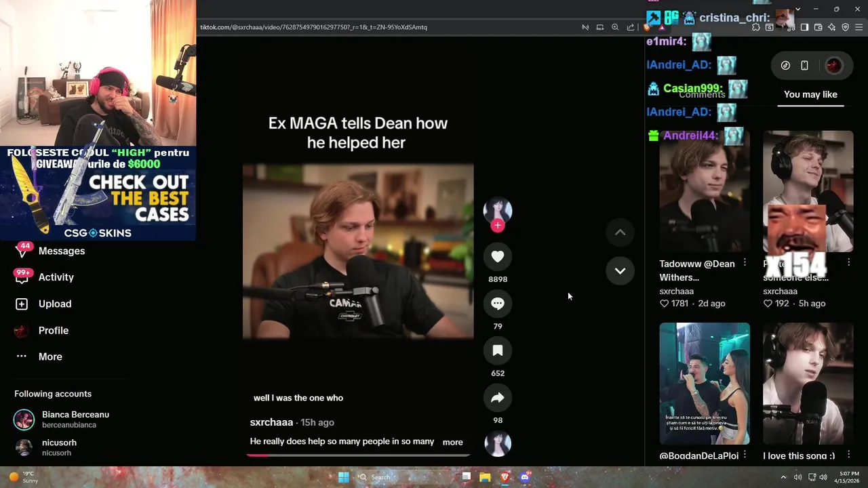Screen dimensions: 868x488
Task: Open three-dot menu on the x154 video card
Action: coord(848,262)
